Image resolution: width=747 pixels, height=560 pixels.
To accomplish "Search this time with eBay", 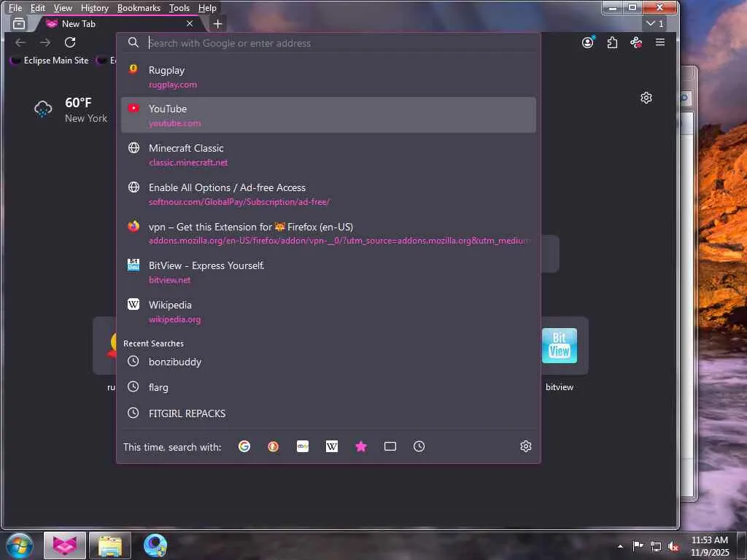I will [303, 446].
